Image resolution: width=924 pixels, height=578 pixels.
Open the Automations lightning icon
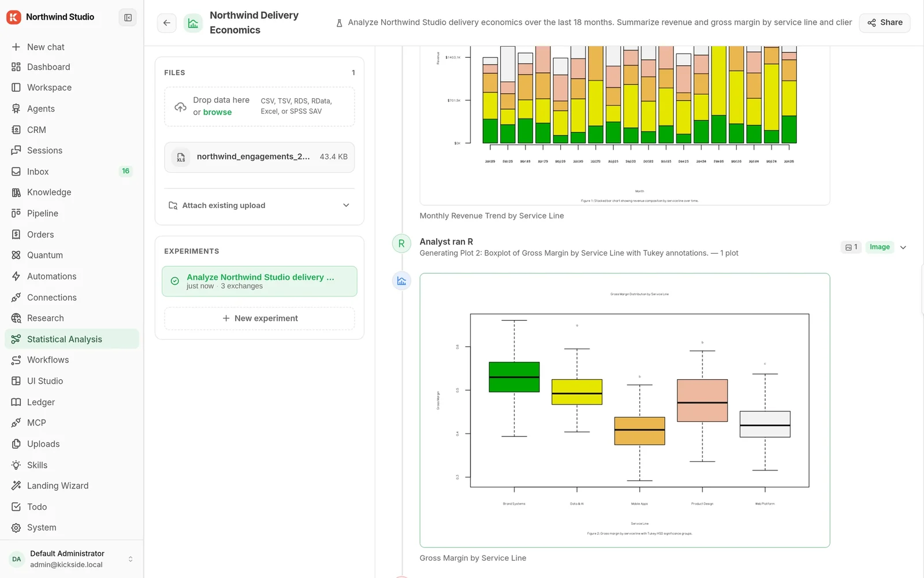coord(16,276)
